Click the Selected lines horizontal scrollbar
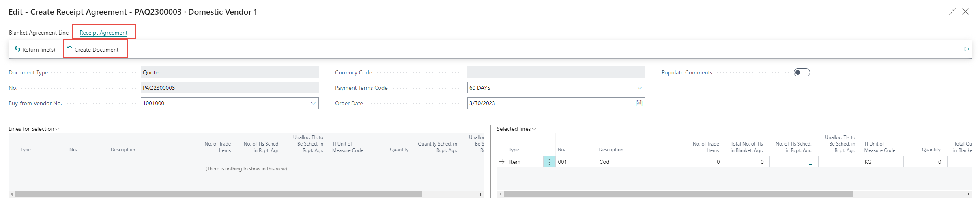980x200 pixels. pyautogui.click(x=677, y=194)
